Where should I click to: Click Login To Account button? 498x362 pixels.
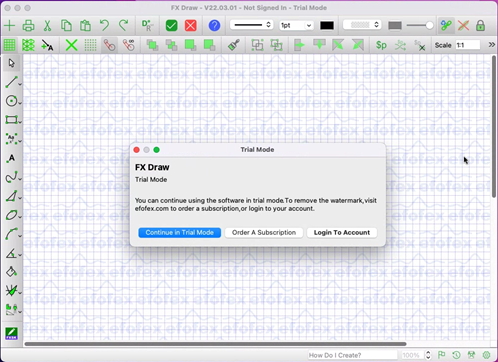[x=342, y=232]
